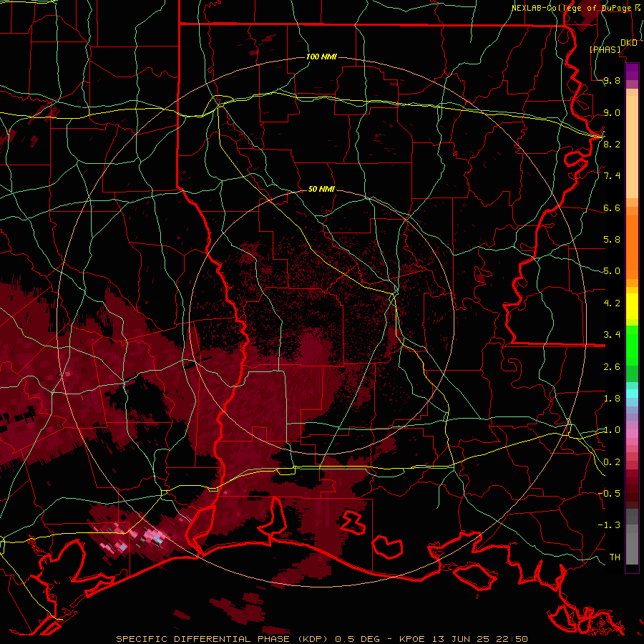The width and height of the screenshot is (644, 644).
Task: Click the 50 NMI range ring label
Action: pos(321,189)
